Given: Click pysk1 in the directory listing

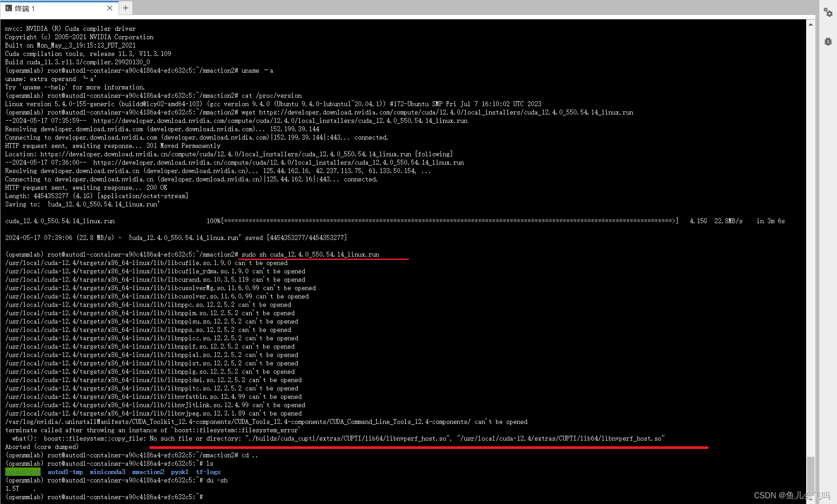Looking at the screenshot, I should tap(179, 472).
